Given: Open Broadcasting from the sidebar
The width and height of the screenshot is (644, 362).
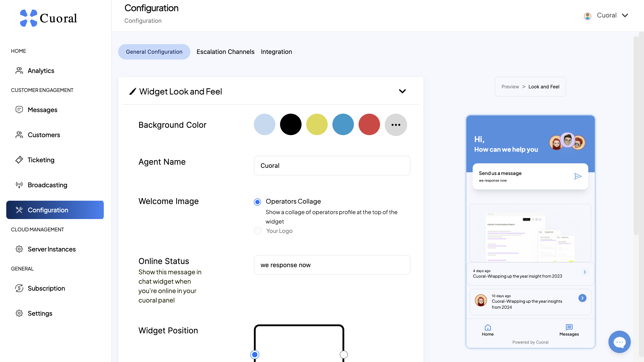Looking at the screenshot, I should [x=47, y=185].
